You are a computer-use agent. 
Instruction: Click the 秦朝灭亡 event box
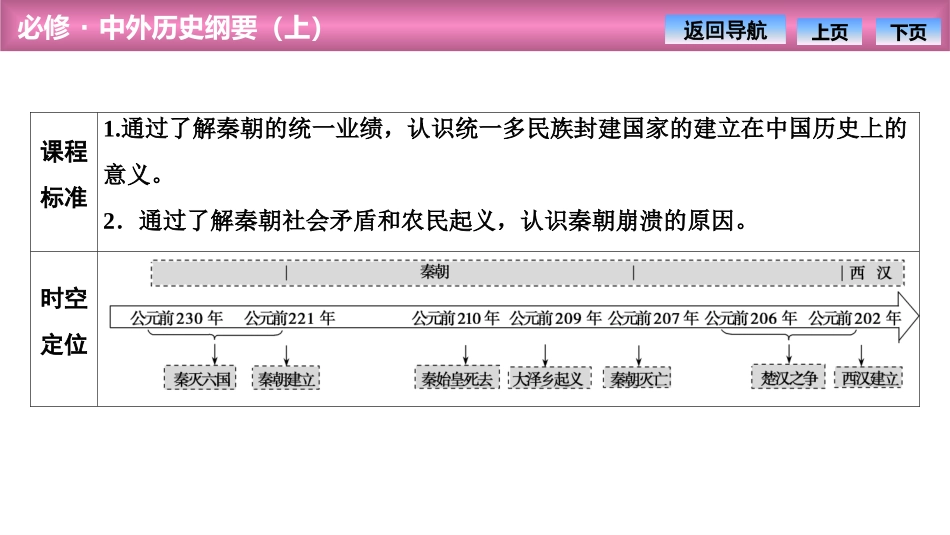pyautogui.click(x=637, y=378)
